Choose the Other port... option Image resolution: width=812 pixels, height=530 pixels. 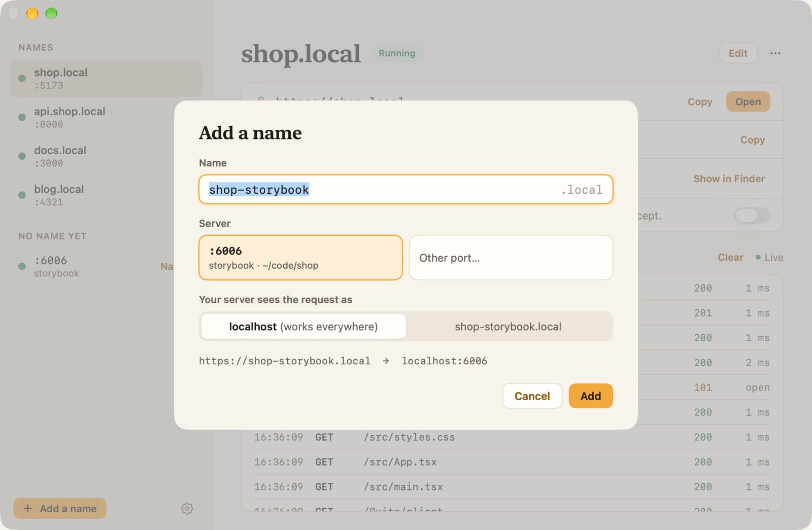point(511,258)
